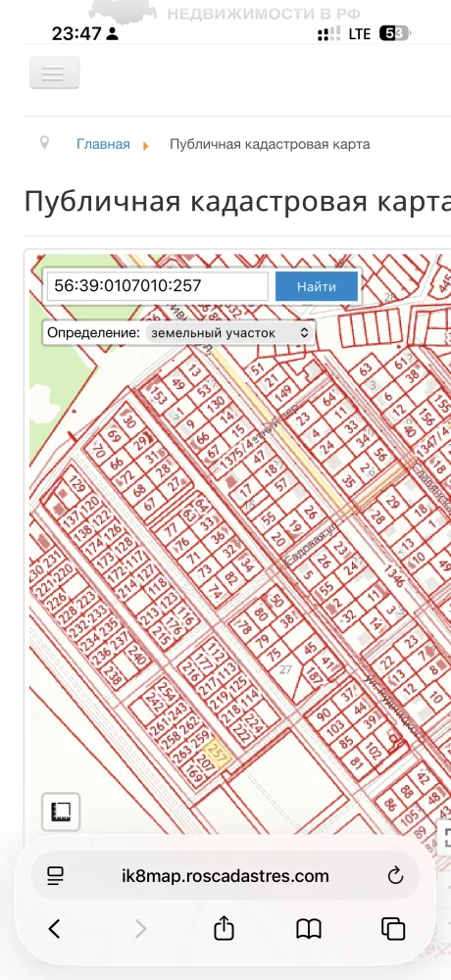Tap the roscadastres.com address bar URL
451x980 pixels.
(225, 875)
